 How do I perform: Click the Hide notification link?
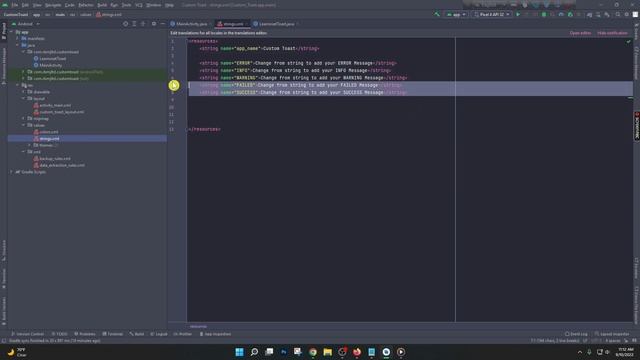pyautogui.click(x=612, y=33)
